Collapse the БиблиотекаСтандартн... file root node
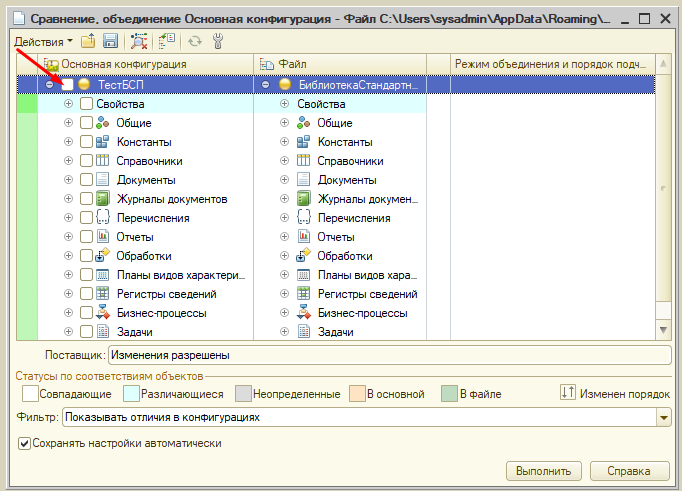682x491 pixels. [265, 84]
